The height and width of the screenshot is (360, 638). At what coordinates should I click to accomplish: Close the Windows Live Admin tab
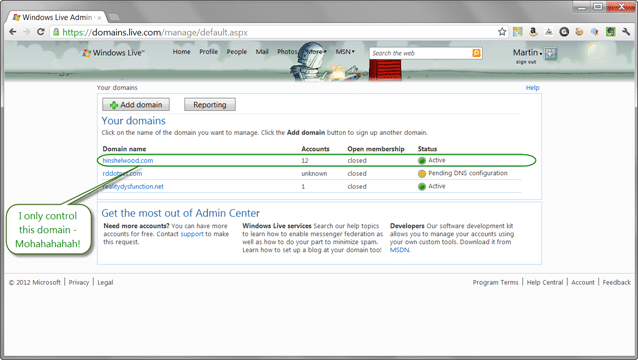coord(100,18)
